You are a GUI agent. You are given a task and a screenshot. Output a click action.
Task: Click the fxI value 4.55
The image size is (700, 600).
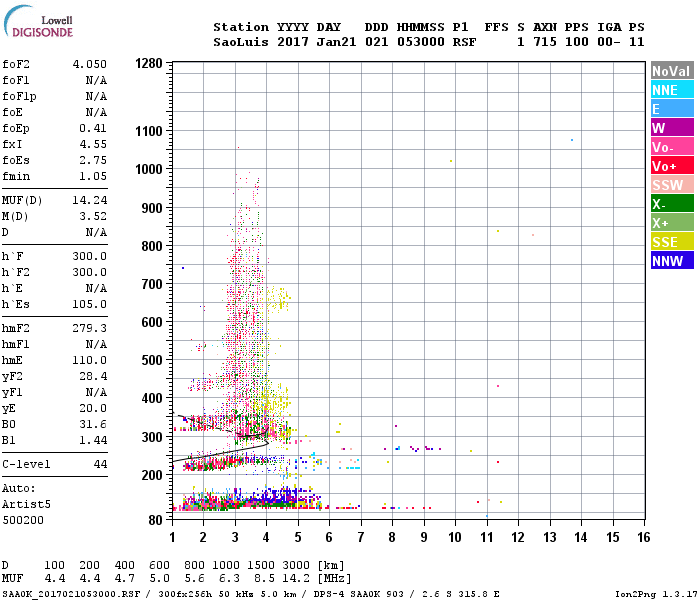pos(93,144)
